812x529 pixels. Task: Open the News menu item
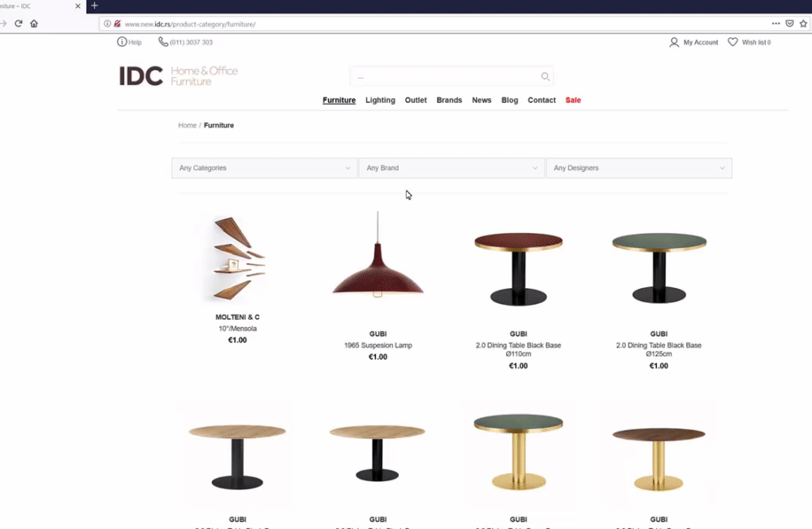(x=482, y=101)
